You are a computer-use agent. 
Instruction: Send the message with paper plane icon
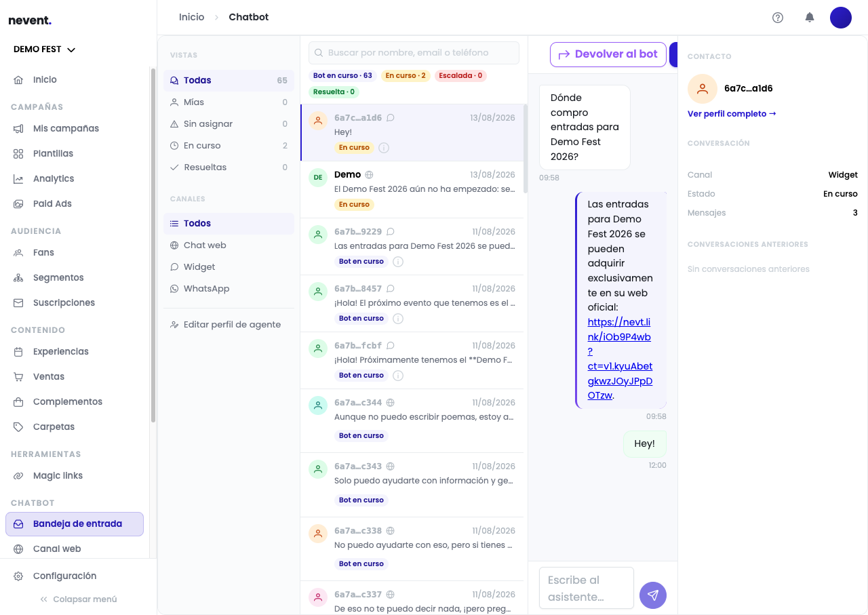point(653,595)
